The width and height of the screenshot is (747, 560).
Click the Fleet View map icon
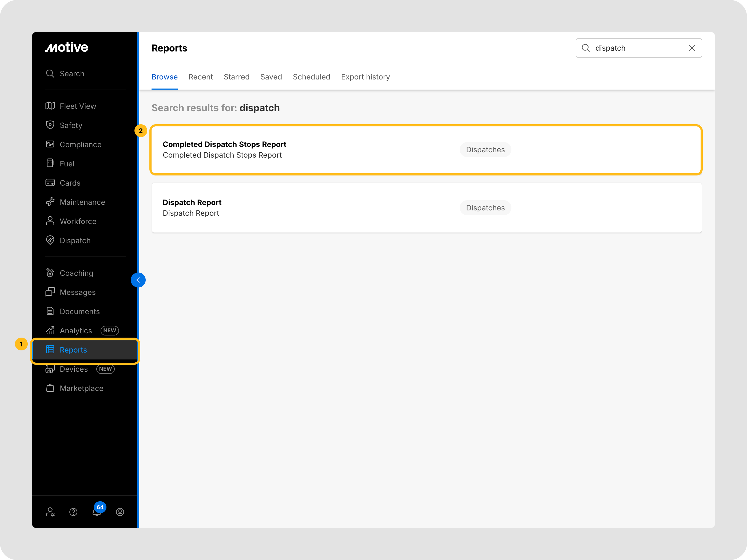tap(50, 106)
